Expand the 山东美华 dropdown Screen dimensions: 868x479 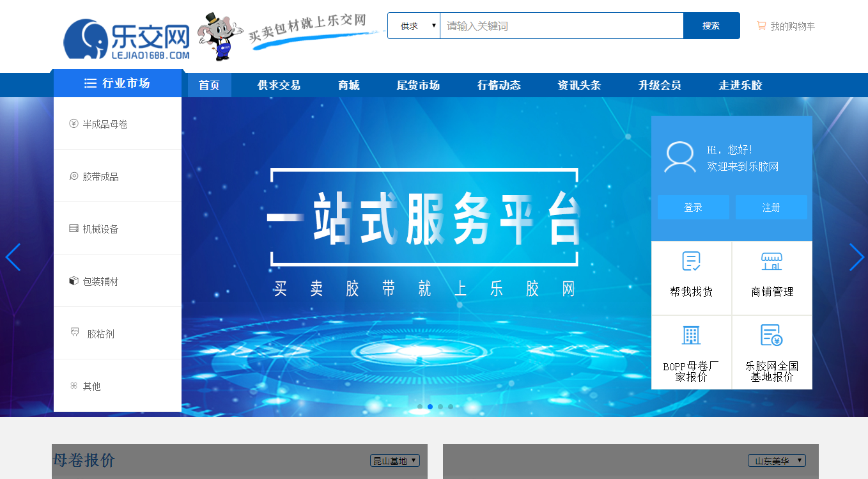tap(777, 460)
